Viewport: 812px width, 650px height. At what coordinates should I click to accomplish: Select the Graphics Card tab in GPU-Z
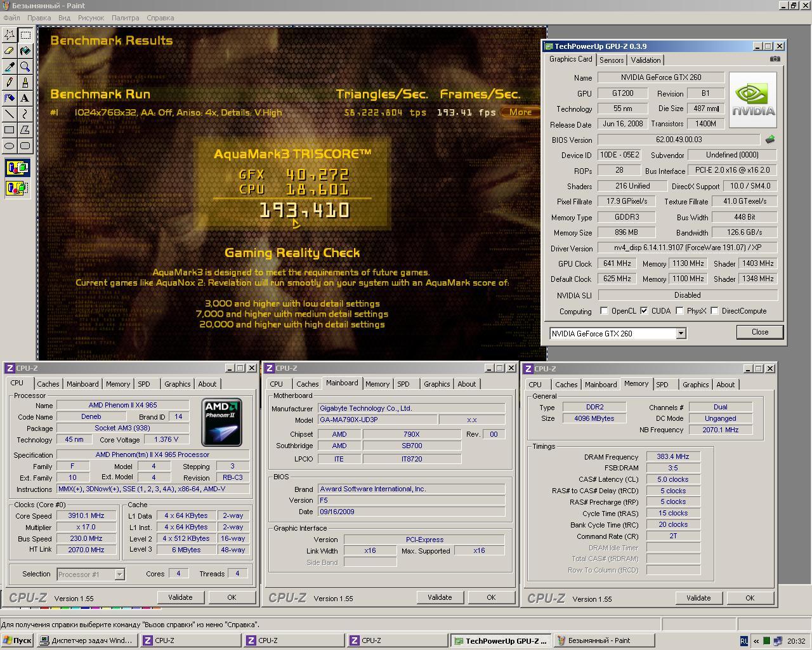click(570, 59)
